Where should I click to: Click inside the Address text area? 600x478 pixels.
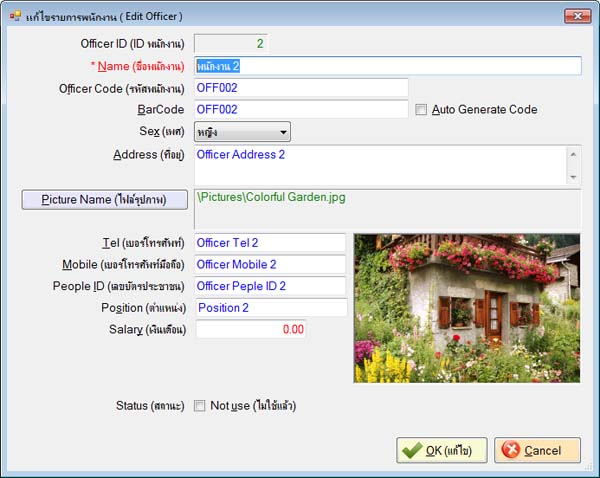(380, 165)
